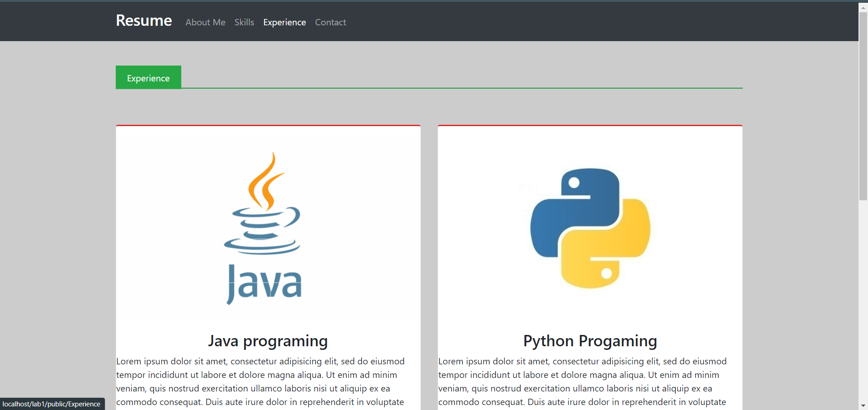Click the Python logo image
This screenshot has width=868, height=410.
[590, 228]
